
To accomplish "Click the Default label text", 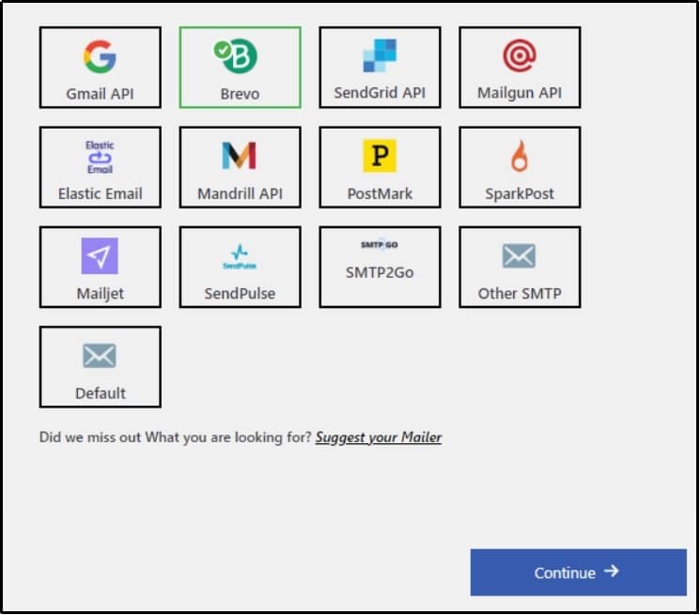I will [101, 393].
